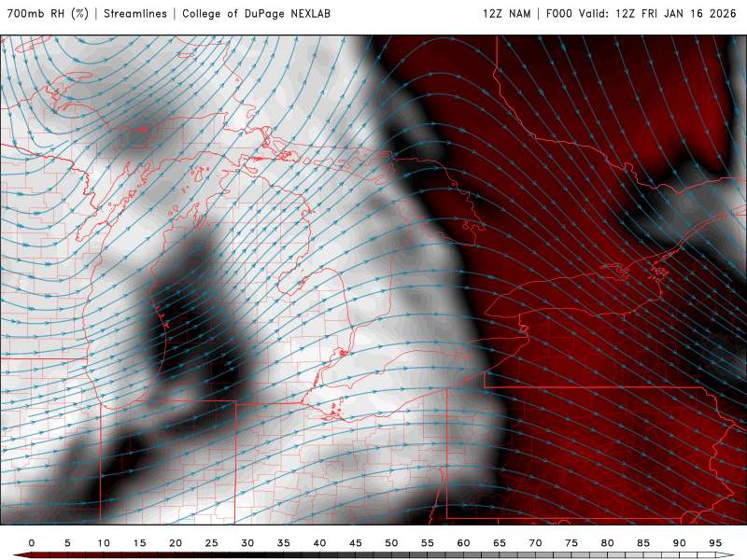
Task: Click the '0' value on the RH color scale
Action: [32, 543]
